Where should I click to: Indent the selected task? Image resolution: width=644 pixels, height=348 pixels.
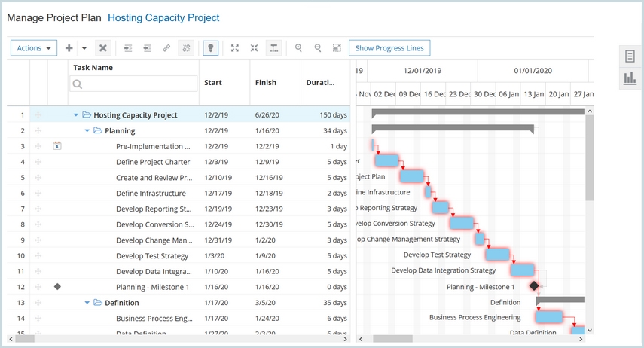(x=128, y=48)
